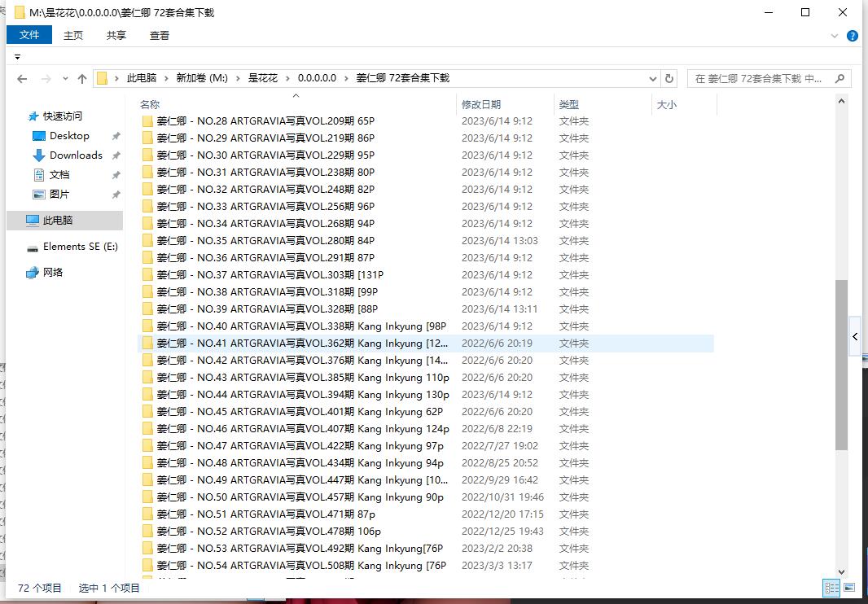Click folder icon of the NO.52 row

[x=147, y=532]
